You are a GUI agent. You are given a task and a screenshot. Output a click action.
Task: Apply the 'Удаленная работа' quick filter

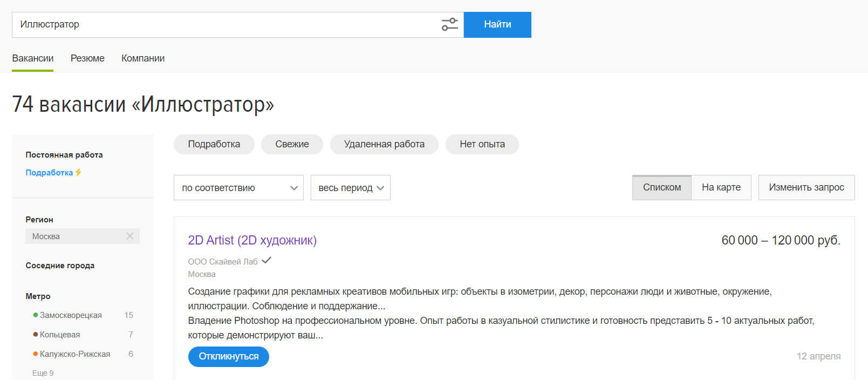click(384, 144)
